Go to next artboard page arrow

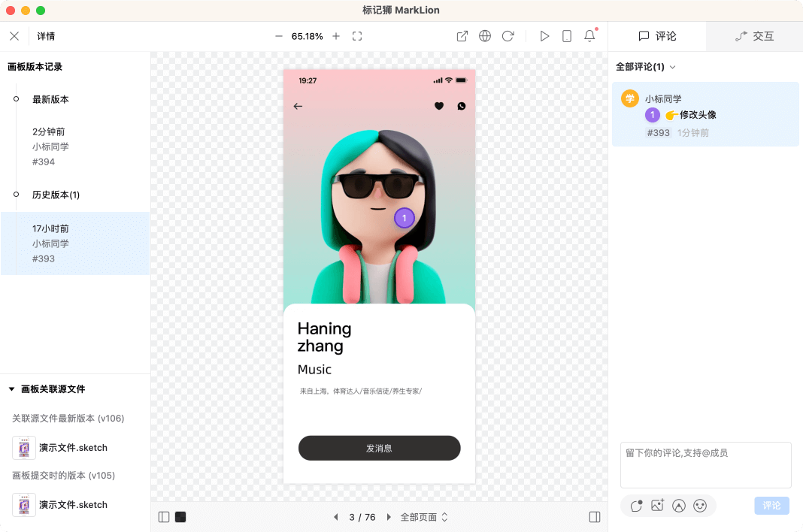click(389, 517)
